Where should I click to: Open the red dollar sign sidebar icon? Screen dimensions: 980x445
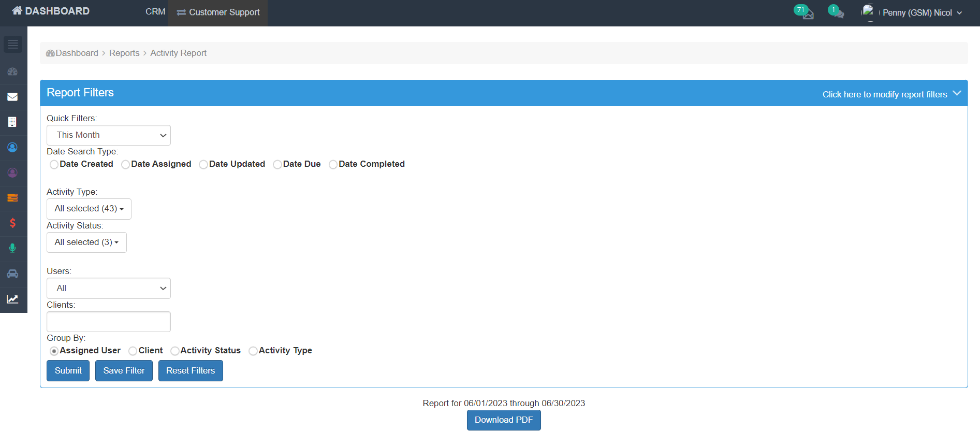[x=13, y=223]
